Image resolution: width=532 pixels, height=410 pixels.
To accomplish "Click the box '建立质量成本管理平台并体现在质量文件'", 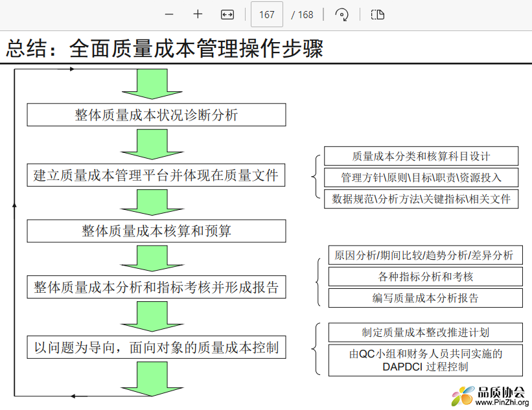I will (x=156, y=176).
